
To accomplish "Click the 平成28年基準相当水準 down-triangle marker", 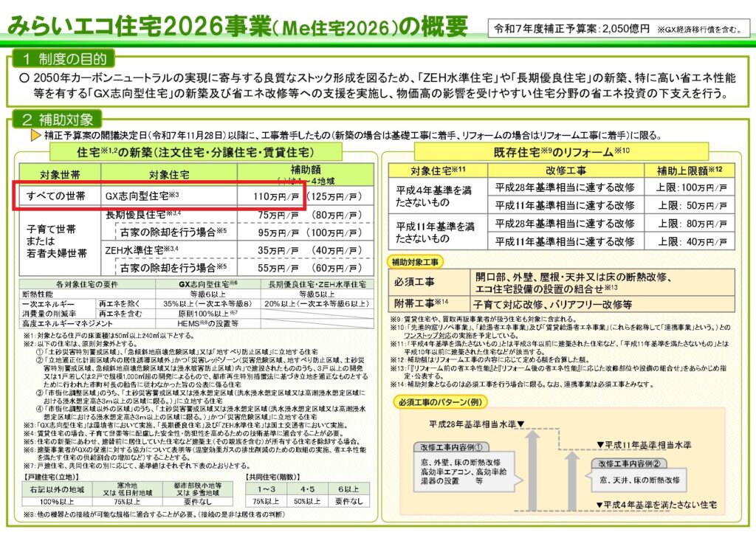I will 521,425.
